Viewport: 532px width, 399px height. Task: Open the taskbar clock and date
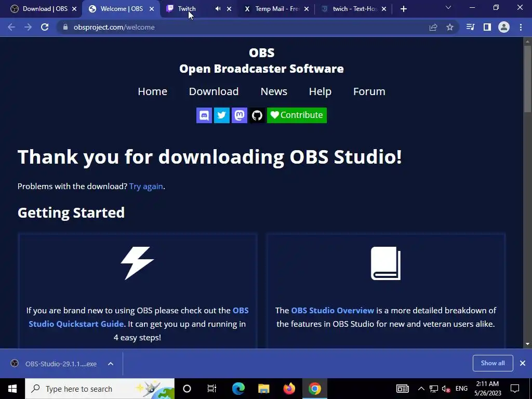point(487,389)
